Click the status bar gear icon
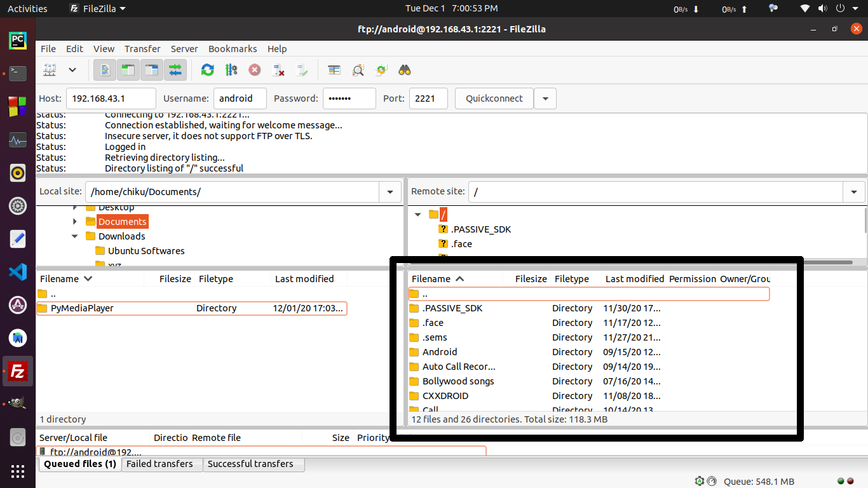The image size is (868, 488). pyautogui.click(x=700, y=481)
